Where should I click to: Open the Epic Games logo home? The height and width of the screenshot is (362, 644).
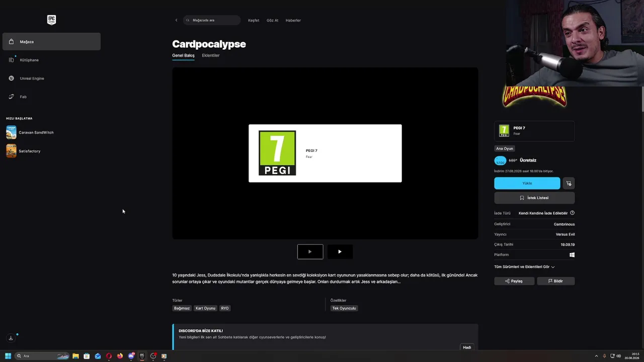[x=51, y=20]
